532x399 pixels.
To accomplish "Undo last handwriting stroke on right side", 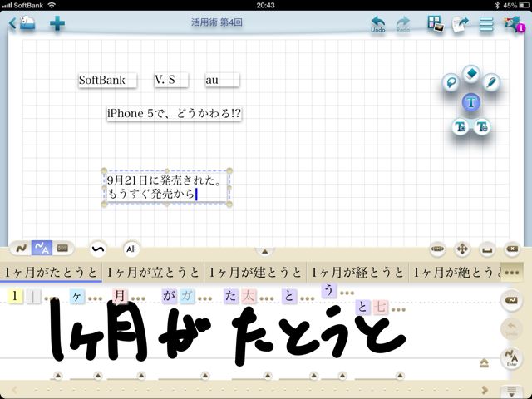I will click(x=511, y=328).
